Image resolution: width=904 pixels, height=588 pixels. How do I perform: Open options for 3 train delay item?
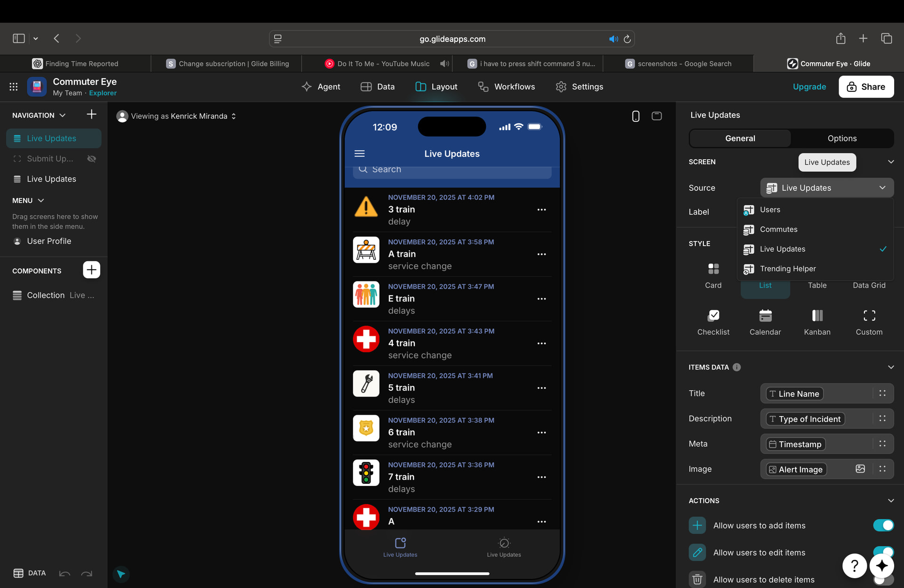point(541,210)
